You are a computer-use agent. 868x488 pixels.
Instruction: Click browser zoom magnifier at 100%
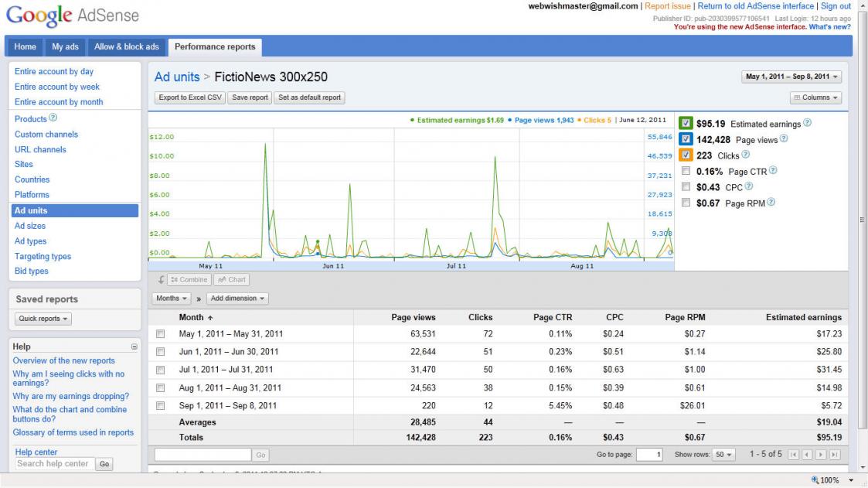815,480
